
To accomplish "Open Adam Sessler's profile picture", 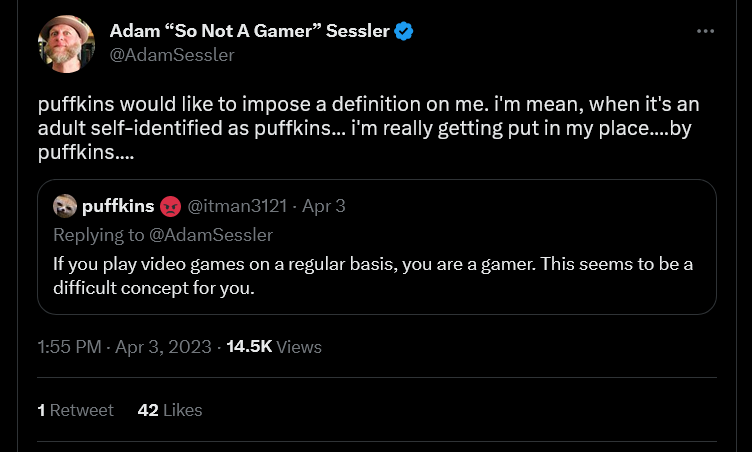I will coord(66,44).
